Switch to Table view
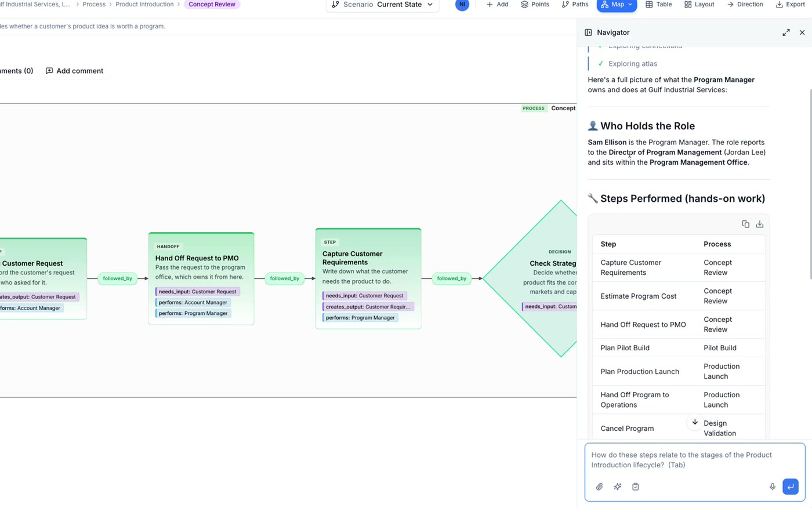This screenshot has width=812, height=508. [x=659, y=5]
